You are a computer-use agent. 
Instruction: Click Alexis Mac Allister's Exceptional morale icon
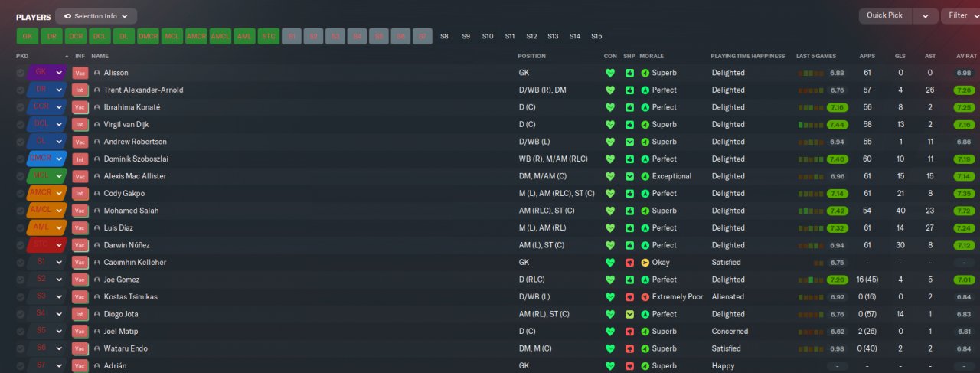[645, 176]
